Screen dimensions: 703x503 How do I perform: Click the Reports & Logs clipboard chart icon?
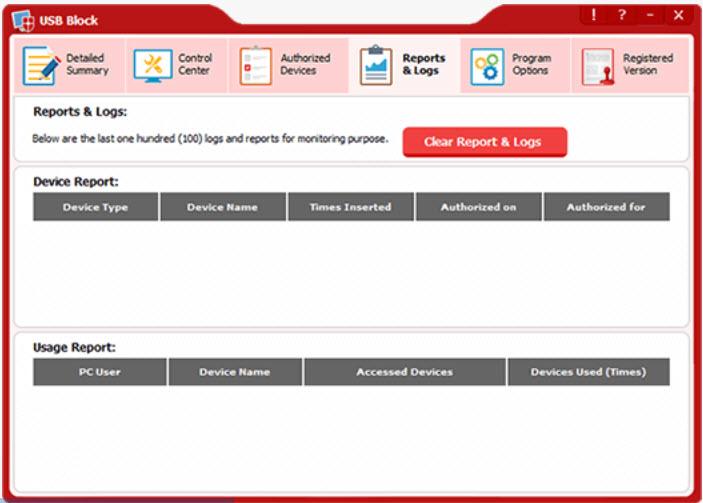[x=376, y=65]
